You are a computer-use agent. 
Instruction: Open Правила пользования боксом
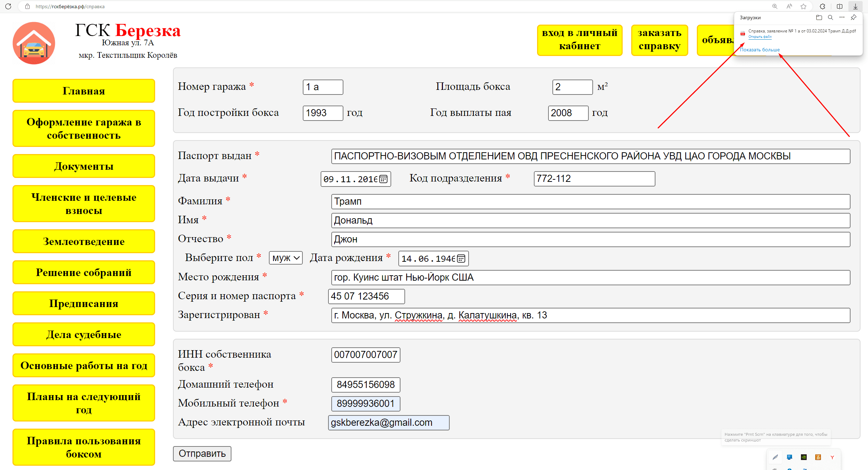84,447
